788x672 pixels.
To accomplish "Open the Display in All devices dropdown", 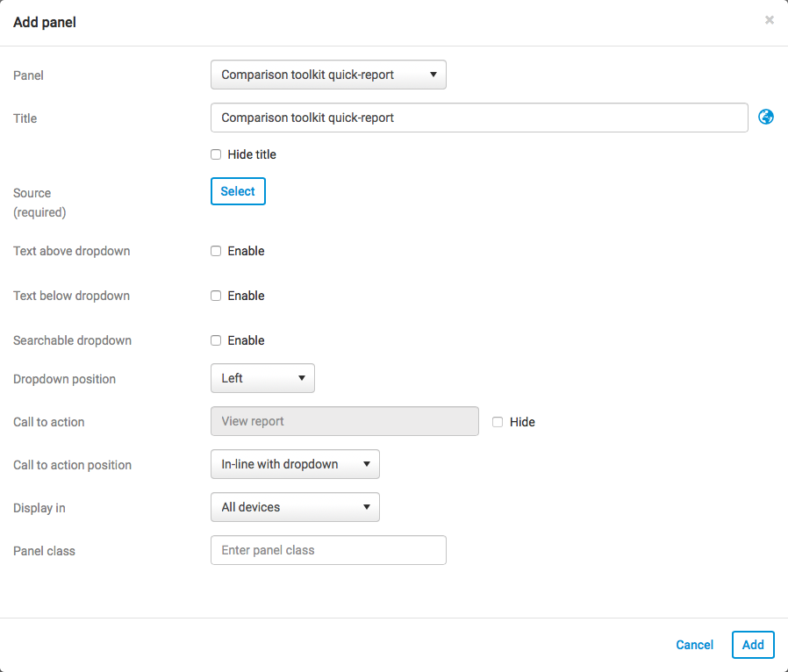I will (295, 507).
